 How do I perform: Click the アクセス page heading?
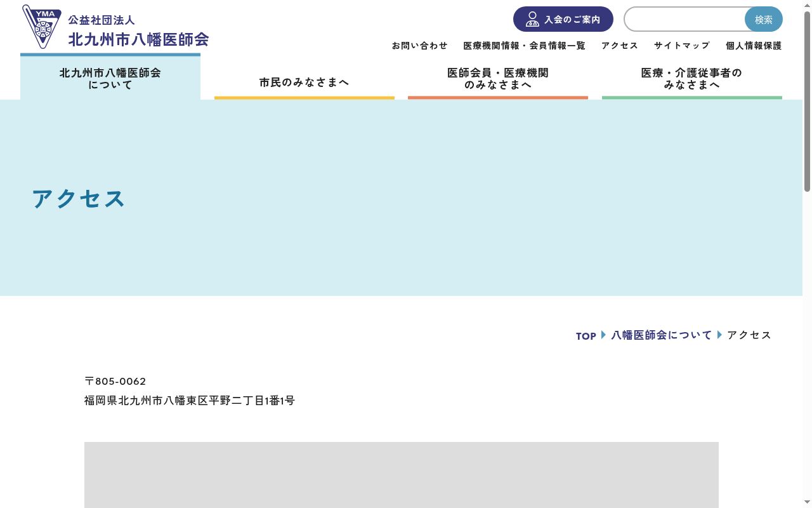tap(79, 199)
